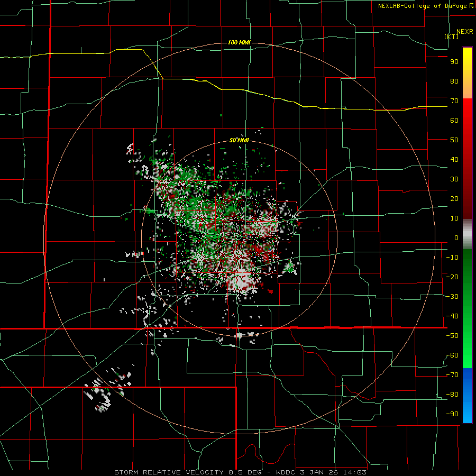Viewport: 476px width, 476px height.
Task: Select the -80 value on velocity scale
Action: pos(452,395)
